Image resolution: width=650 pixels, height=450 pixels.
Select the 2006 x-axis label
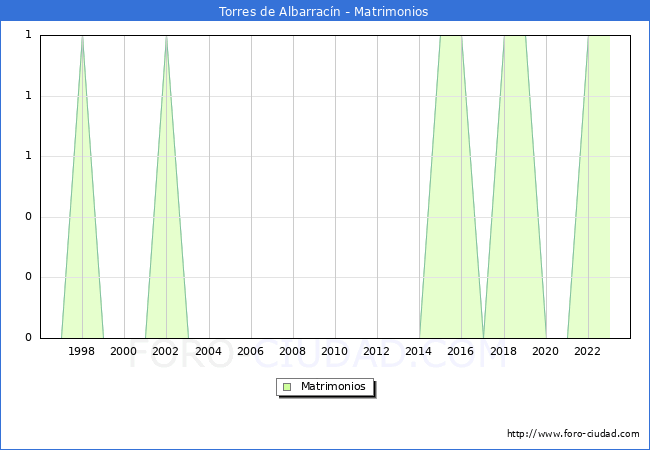[x=250, y=351]
